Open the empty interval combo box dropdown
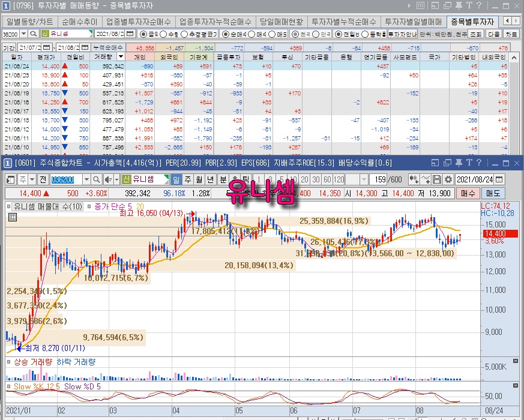Viewport: 524px width, 420px height. click(x=364, y=180)
